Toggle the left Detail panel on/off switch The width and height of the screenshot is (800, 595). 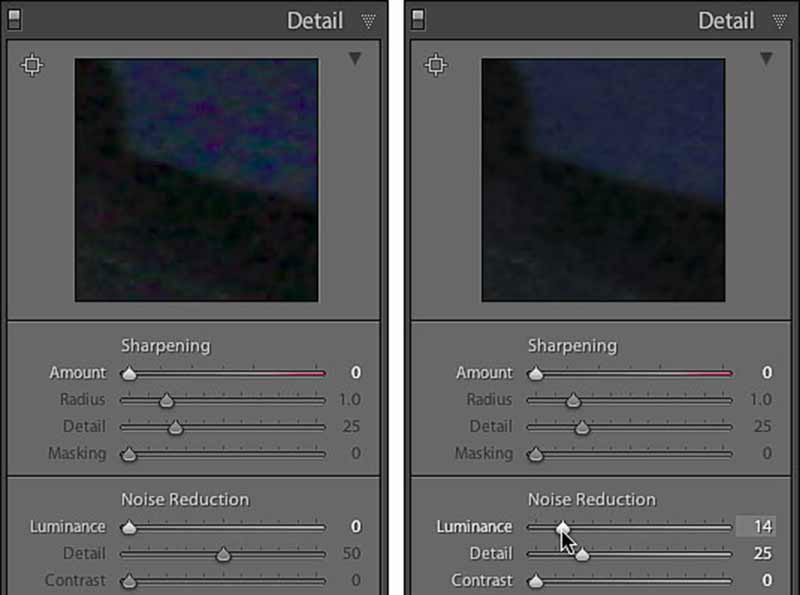(12, 19)
